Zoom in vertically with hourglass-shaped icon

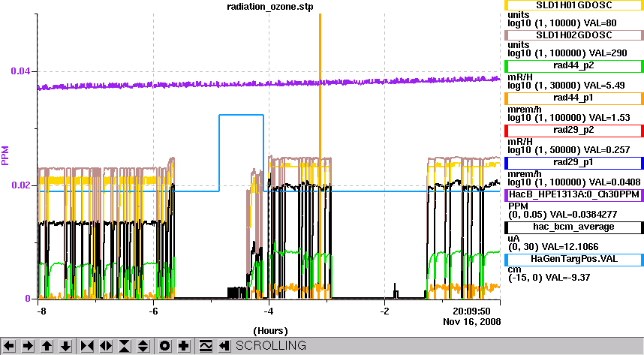point(125,346)
